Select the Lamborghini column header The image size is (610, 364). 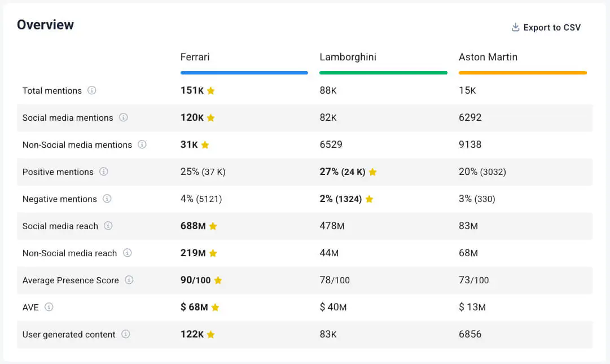348,57
